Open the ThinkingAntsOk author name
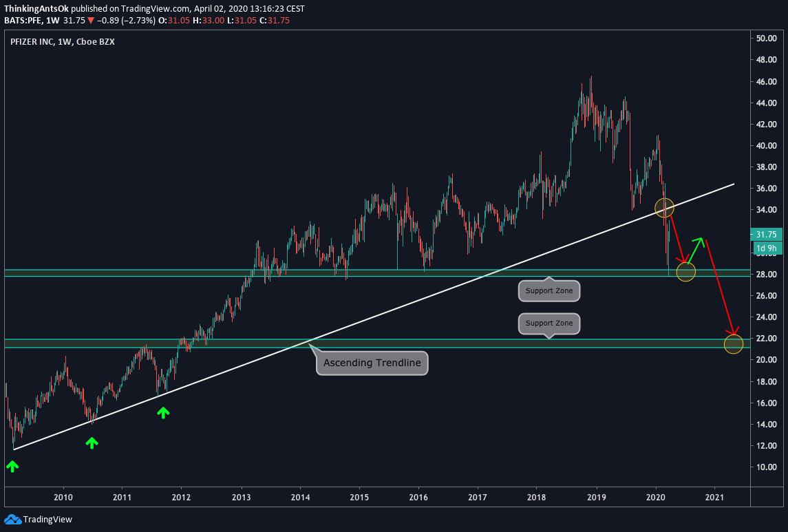788x532 pixels. coord(36,8)
